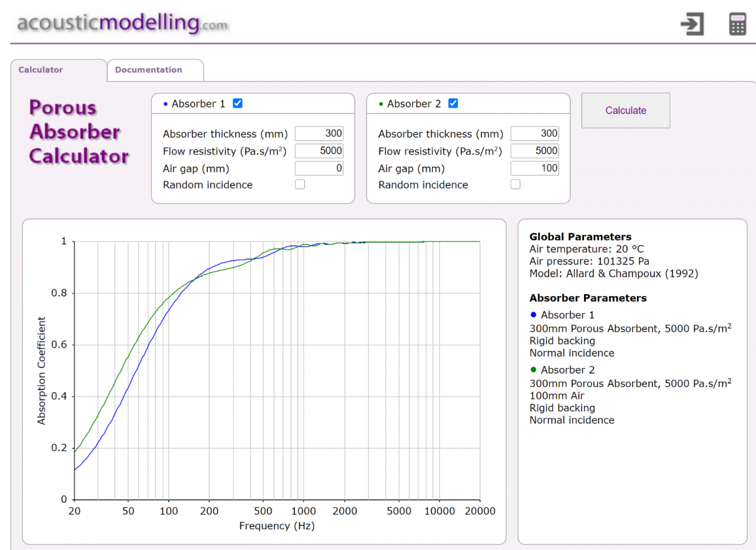This screenshot has width=756, height=550.
Task: Open the calculator icon in header
Action: [736, 24]
